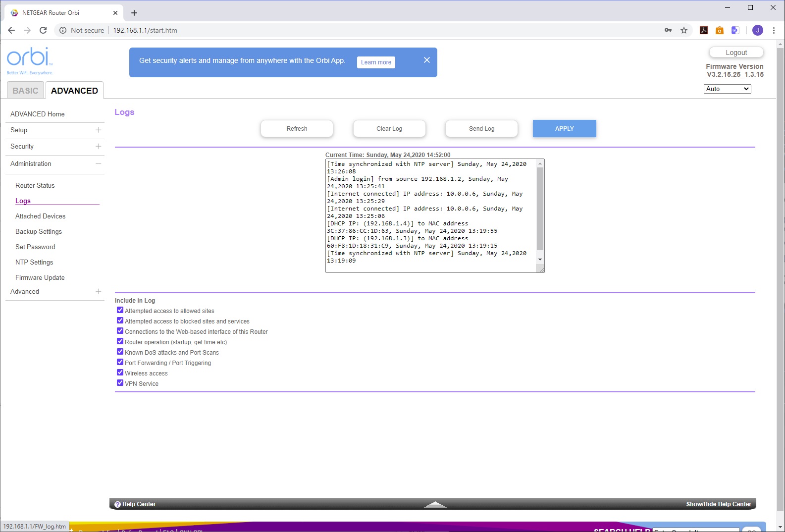Toggle Port Forwarding / Port Triggering checkbox
This screenshot has height=532, width=785.
tap(120, 362)
